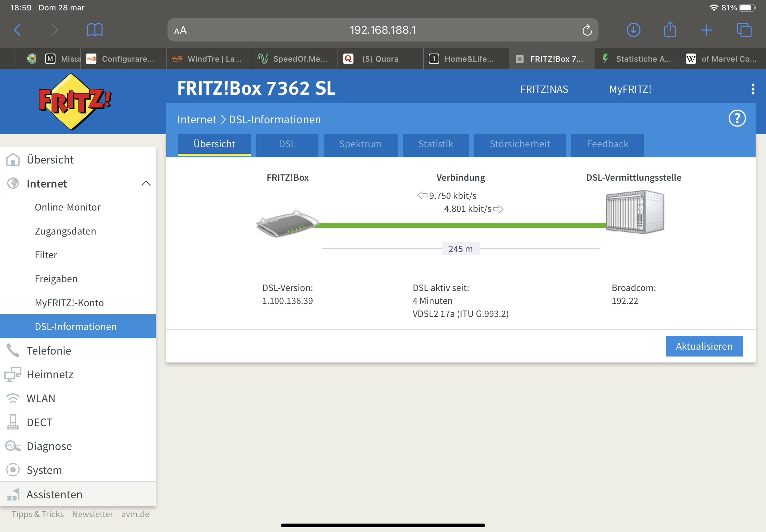
Task: Click the Aktualisieren button
Action: coord(704,346)
